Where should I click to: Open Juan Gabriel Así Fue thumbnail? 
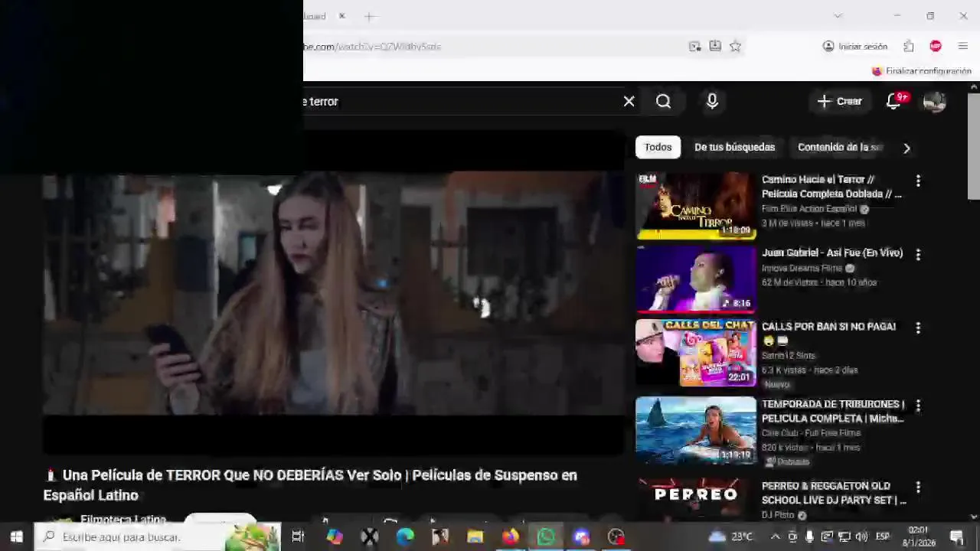click(695, 279)
